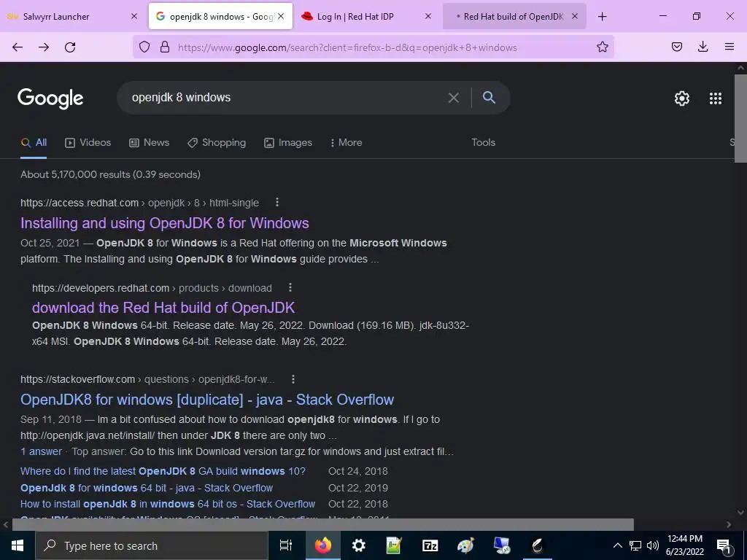Open 'OpenJdk 8 for windows 64 bit' link
Image resolution: width=747 pixels, height=560 pixels.
click(147, 488)
